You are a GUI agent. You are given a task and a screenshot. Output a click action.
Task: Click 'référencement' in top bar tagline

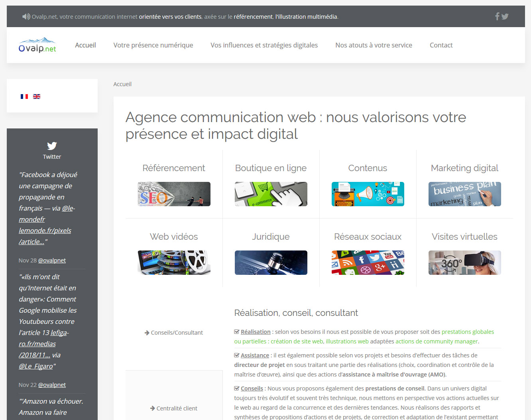(253, 17)
